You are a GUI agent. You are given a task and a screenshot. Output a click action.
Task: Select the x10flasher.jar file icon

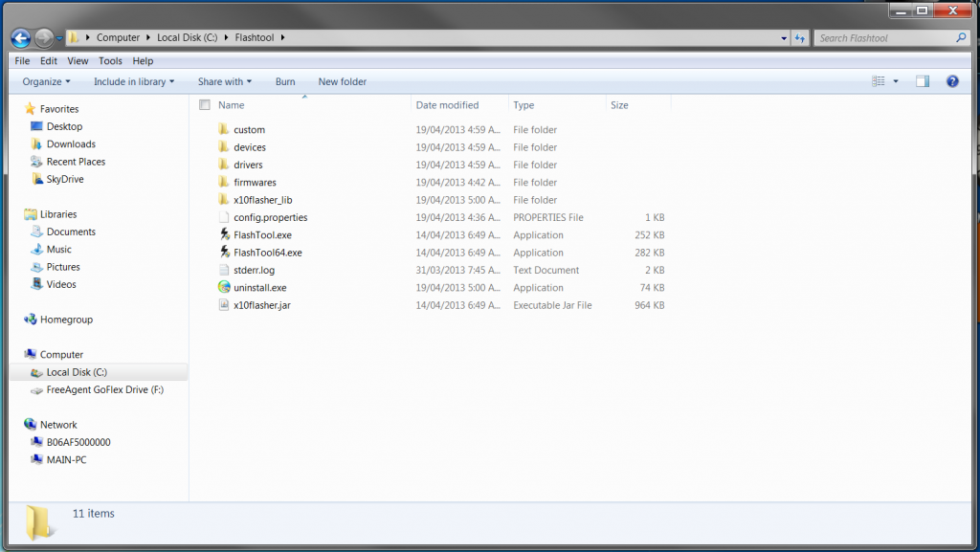pos(224,305)
